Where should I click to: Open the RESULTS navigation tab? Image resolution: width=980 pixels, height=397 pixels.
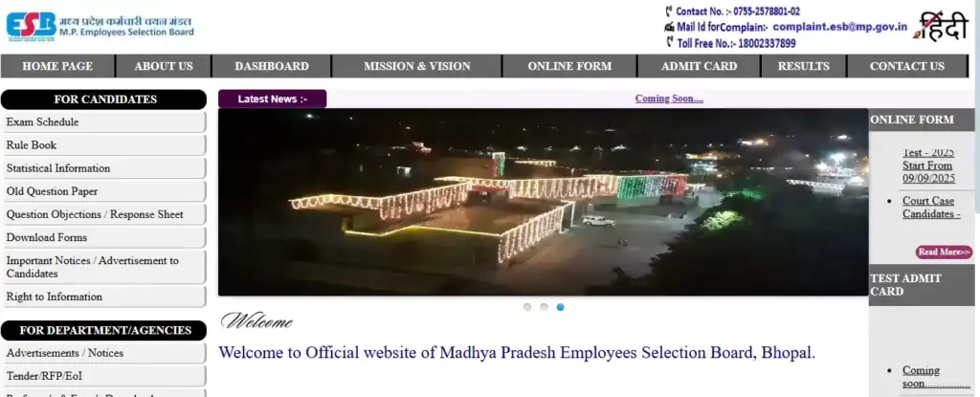point(803,66)
